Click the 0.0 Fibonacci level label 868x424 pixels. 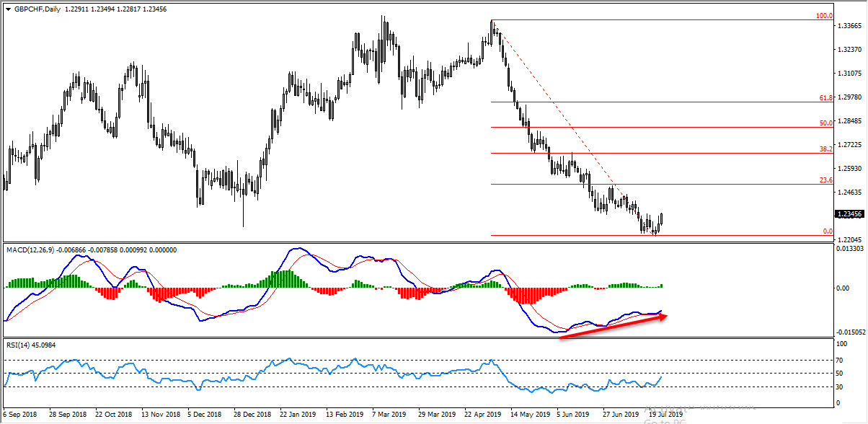(827, 231)
